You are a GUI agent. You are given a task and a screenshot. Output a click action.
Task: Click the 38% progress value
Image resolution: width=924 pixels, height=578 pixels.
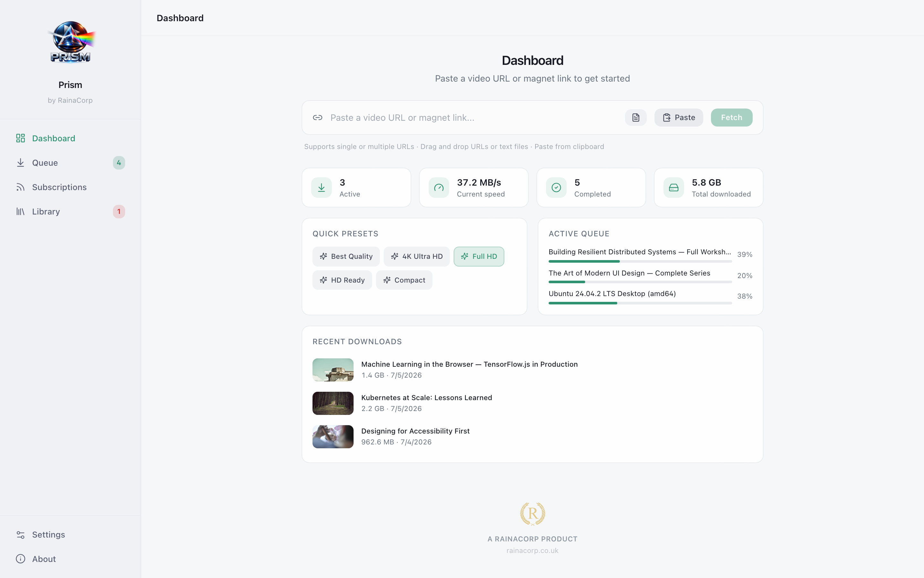point(745,296)
